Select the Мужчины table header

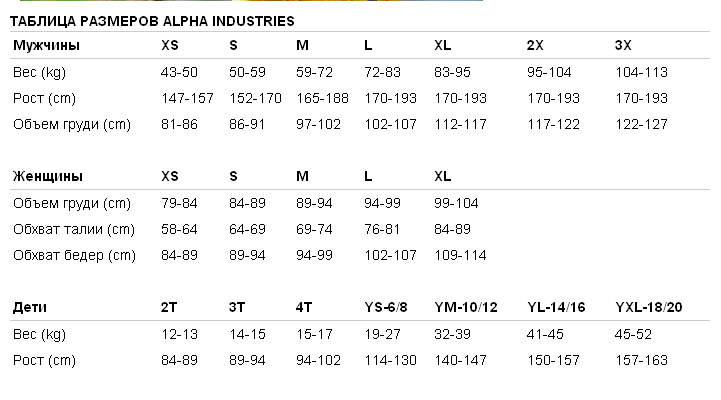(46, 45)
